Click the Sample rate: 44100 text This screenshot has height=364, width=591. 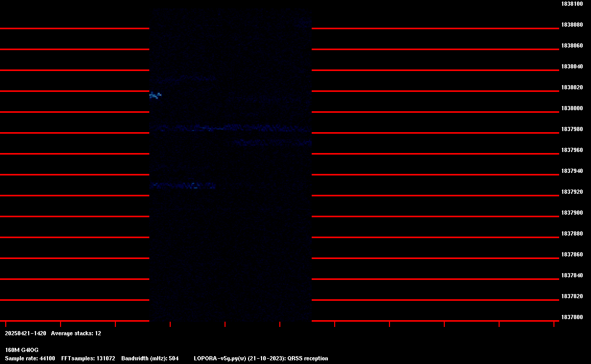[x=30, y=358]
